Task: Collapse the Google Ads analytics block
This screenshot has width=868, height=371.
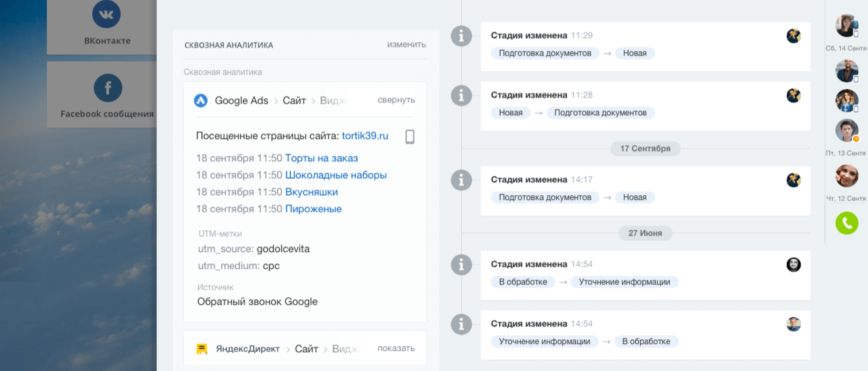Action: 396,100
